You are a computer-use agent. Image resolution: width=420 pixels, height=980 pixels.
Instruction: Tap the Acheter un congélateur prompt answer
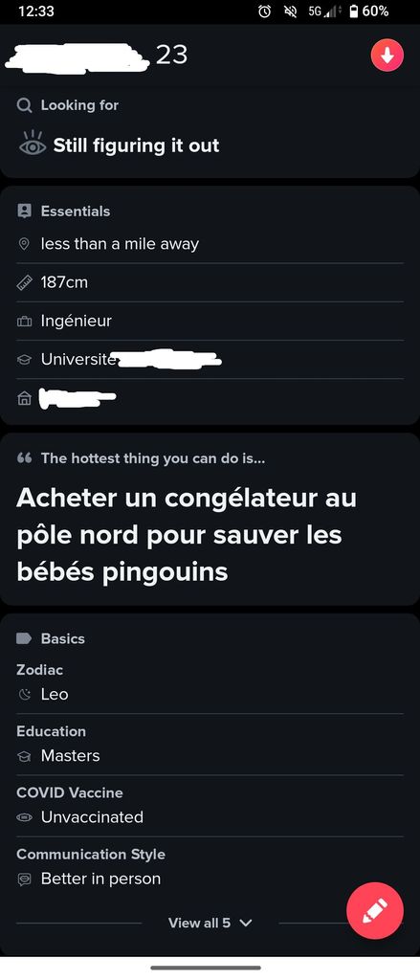pyautogui.click(x=187, y=535)
